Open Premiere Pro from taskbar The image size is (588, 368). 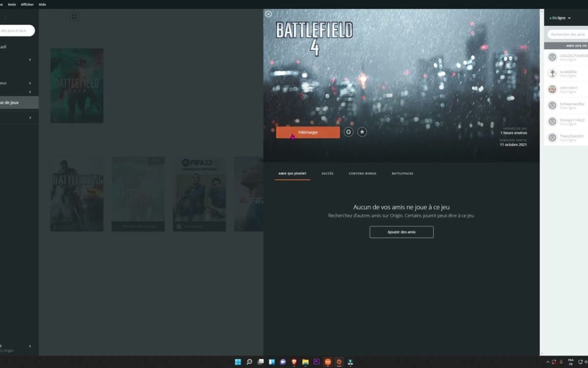pos(316,362)
